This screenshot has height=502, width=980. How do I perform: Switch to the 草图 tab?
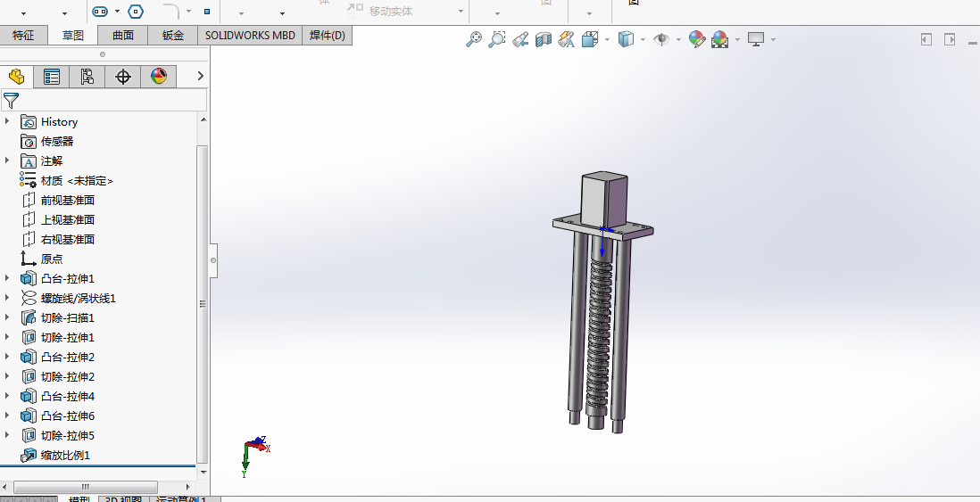click(x=73, y=35)
